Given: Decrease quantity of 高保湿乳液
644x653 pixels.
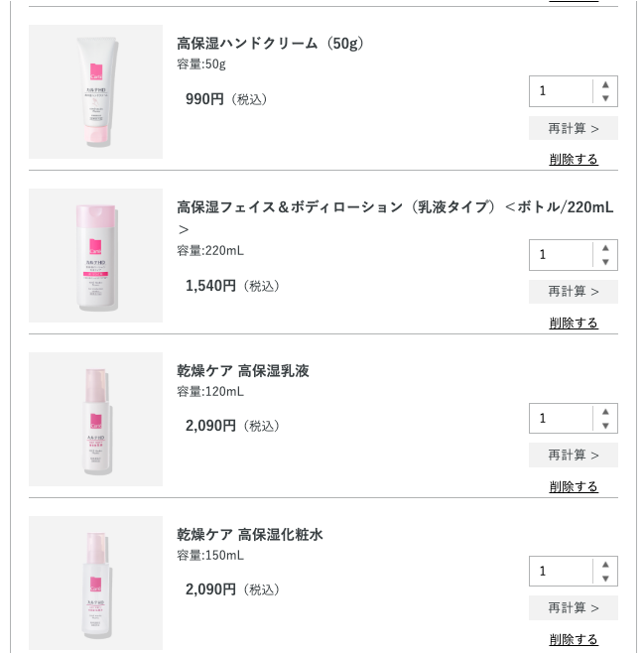Looking at the screenshot, I should (605, 426).
